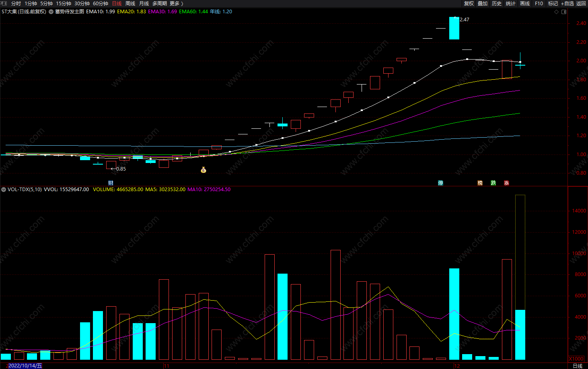Click the 复权 adjustment button
Image resolution: width=588 pixels, height=369 pixels.
point(469,4)
